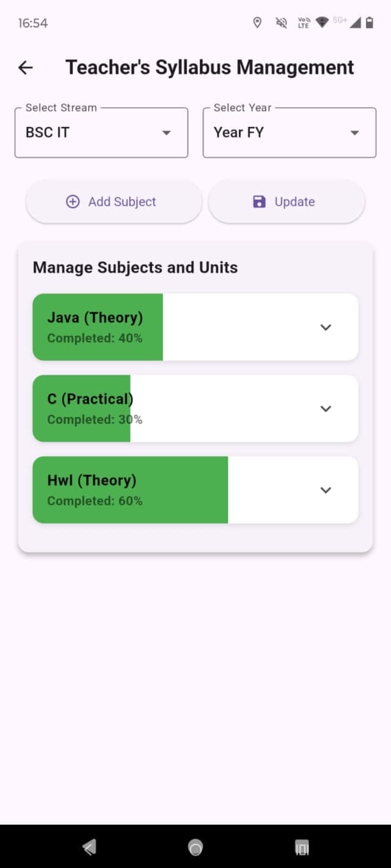
Task: Click the Update button
Action: [x=287, y=202]
